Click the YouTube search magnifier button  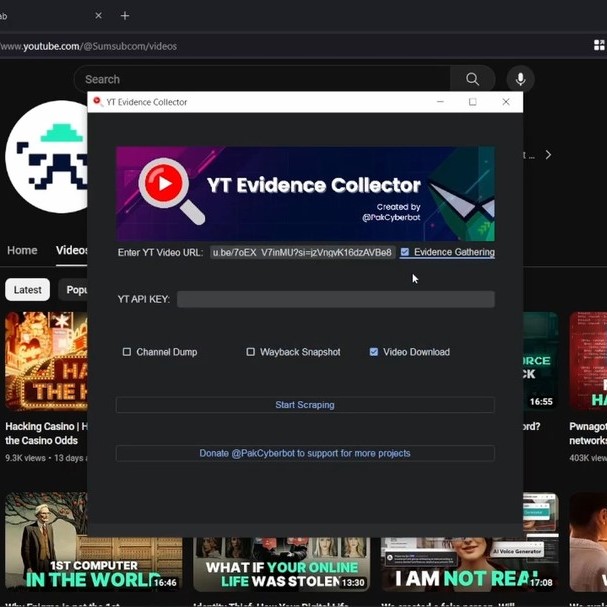[x=472, y=79]
